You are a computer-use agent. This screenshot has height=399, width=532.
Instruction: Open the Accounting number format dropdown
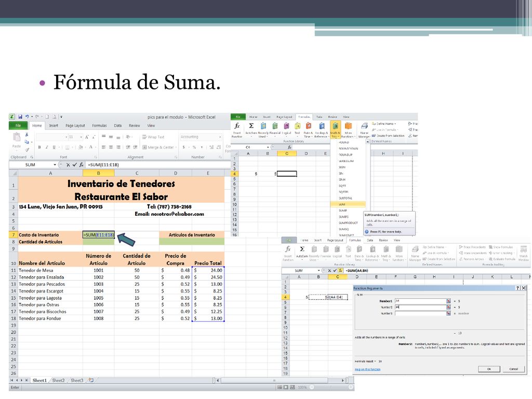(x=220, y=137)
